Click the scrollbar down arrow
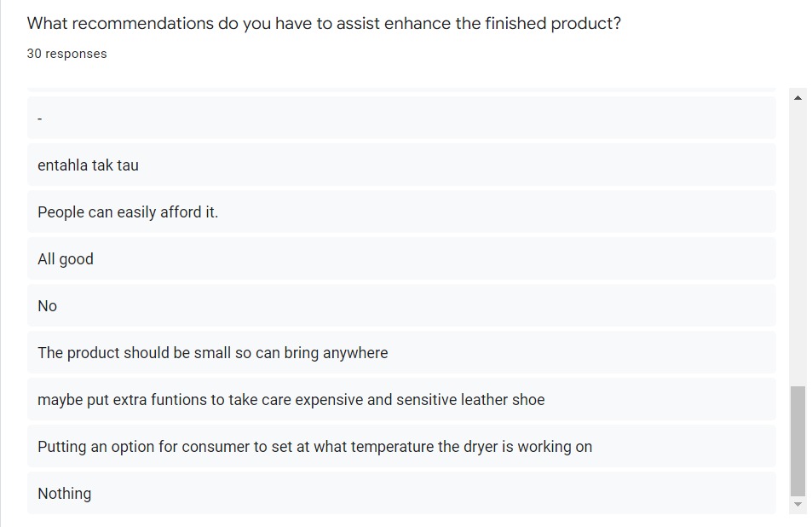Screen dimensions: 812x527 coord(798,504)
